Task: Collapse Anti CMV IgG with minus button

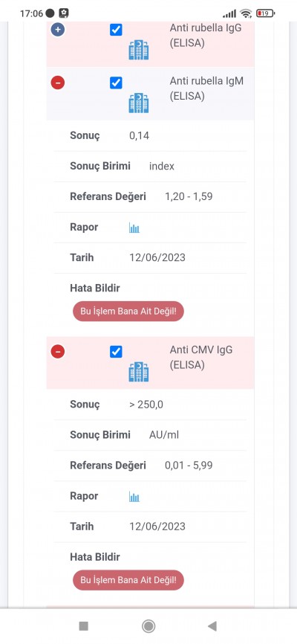Action: (58, 352)
